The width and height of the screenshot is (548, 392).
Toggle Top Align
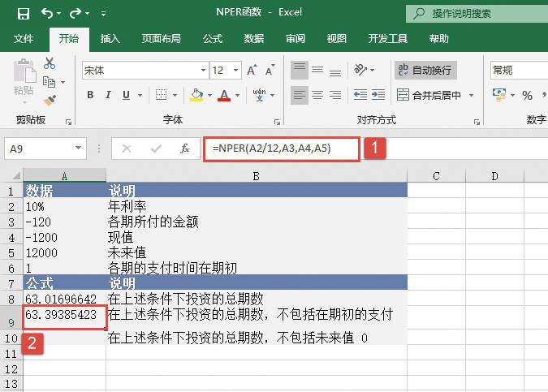(300, 70)
